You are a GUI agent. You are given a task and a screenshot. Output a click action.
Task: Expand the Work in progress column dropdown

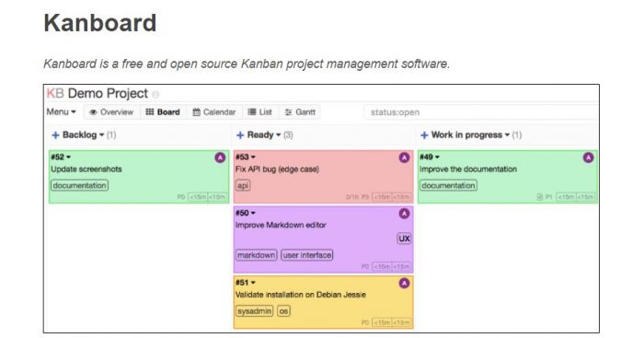[x=507, y=134]
